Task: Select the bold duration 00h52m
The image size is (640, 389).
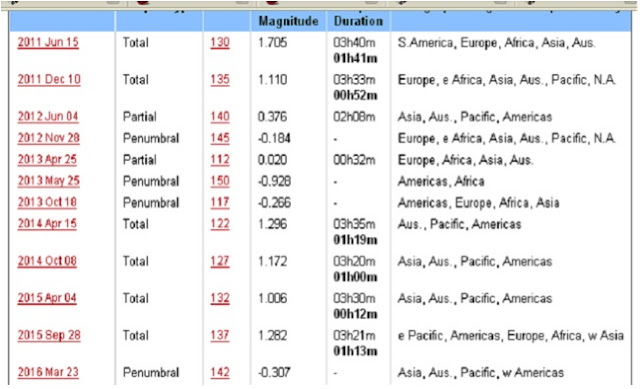Action: (355, 95)
